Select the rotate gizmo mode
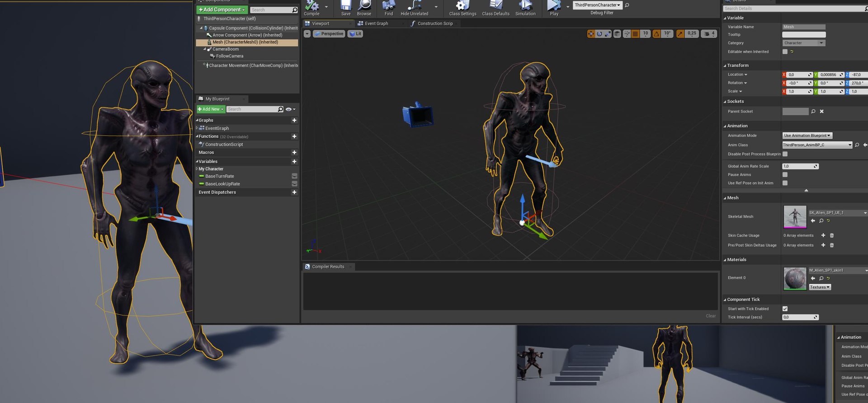This screenshot has height=403, width=868. click(599, 34)
